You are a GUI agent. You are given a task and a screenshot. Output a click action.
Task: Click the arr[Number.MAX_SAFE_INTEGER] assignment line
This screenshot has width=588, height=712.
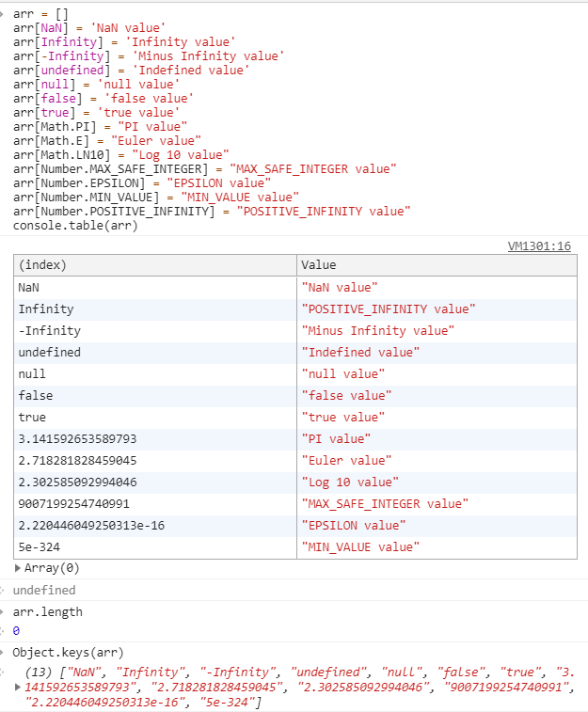click(x=205, y=169)
